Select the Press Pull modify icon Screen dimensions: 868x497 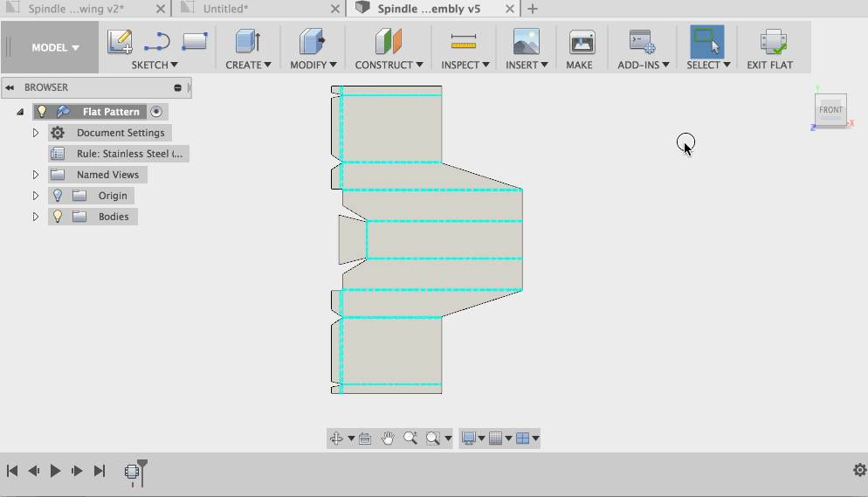click(x=312, y=42)
